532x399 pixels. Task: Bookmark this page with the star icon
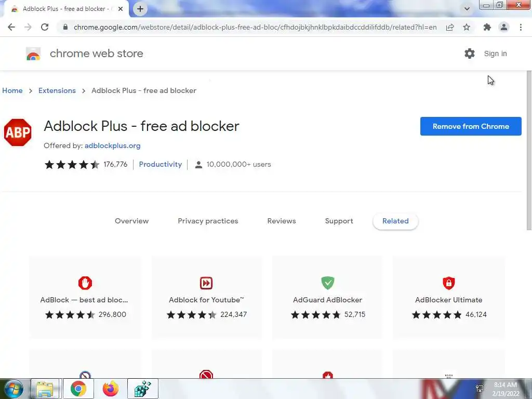point(467,27)
